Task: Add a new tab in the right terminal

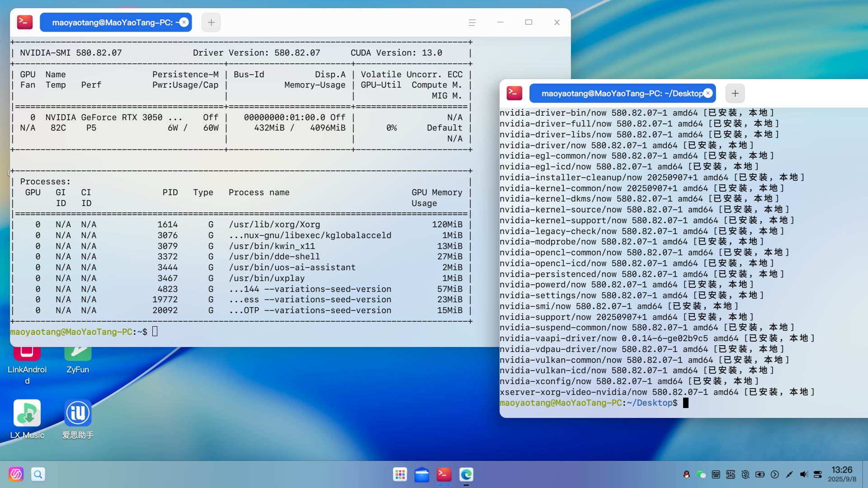Action: point(735,93)
